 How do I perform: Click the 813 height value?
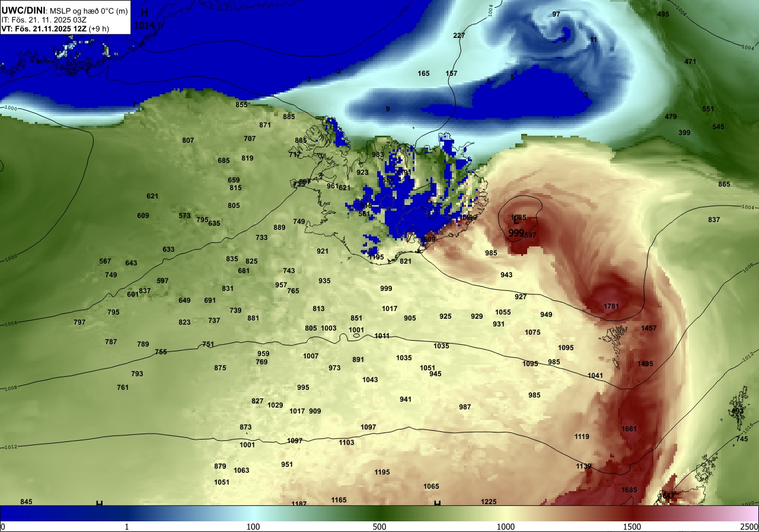(x=318, y=309)
